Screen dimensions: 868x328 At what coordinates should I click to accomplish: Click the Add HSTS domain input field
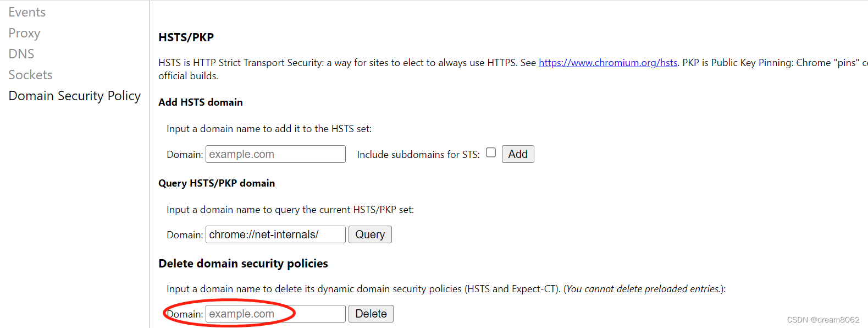[x=275, y=154]
